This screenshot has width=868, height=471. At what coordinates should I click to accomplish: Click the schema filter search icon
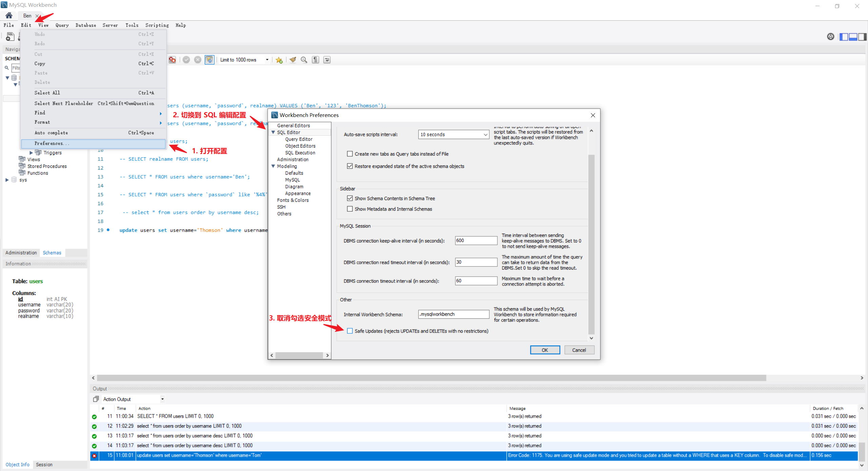coord(7,68)
